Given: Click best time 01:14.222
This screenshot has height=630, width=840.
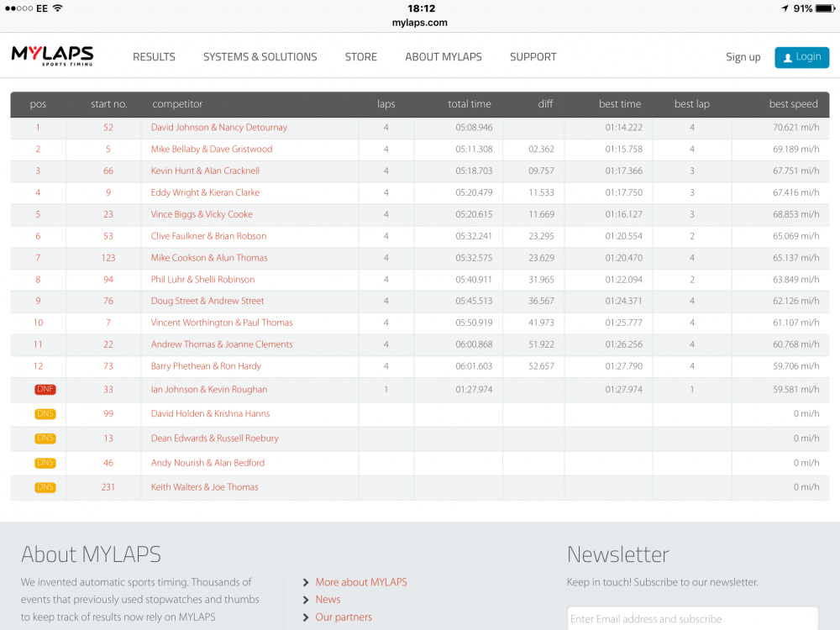Looking at the screenshot, I should point(623,128).
